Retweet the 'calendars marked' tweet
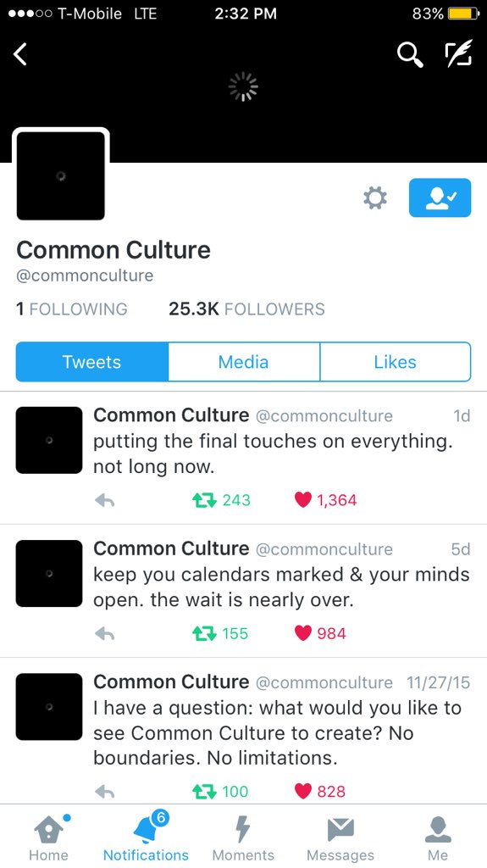 (220, 633)
